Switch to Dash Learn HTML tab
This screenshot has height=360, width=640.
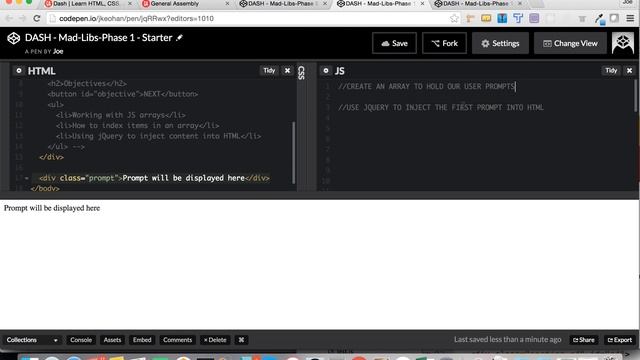point(86,4)
